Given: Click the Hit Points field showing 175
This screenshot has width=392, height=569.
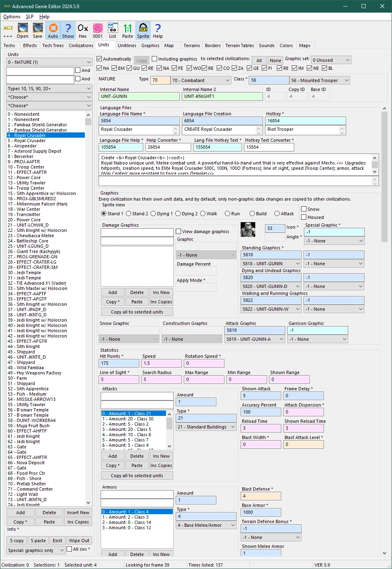Looking at the screenshot, I should (119, 363).
